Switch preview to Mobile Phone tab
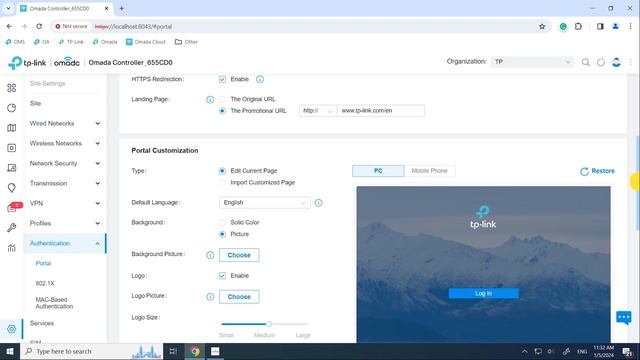Screen dimensions: 640x360 coord(429,171)
